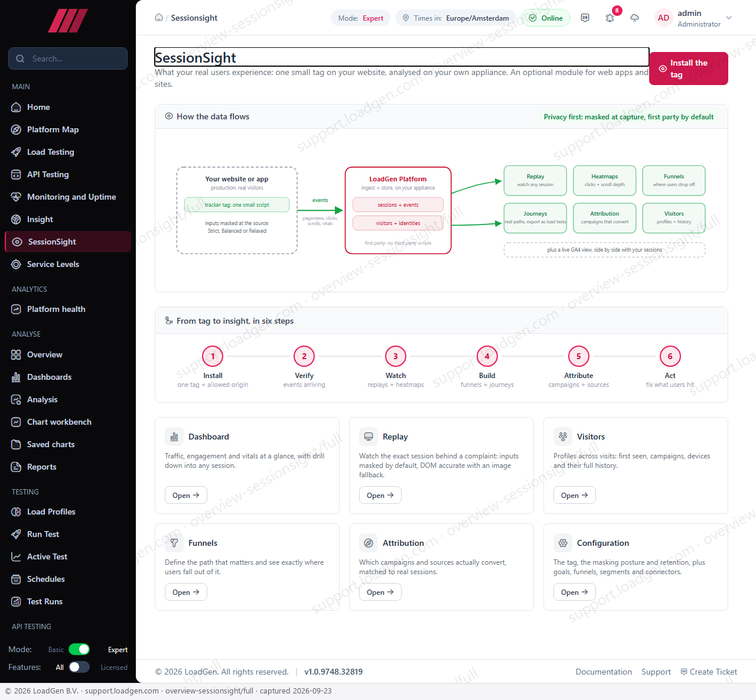This screenshot has height=700, width=756.
Task: Click the 24-hour calendar icon in header
Action: click(585, 18)
